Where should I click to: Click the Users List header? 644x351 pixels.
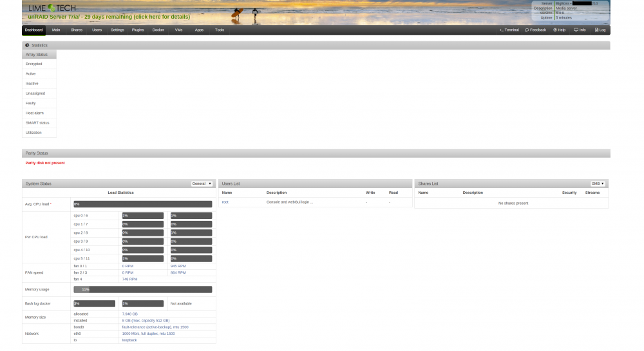tap(316, 184)
